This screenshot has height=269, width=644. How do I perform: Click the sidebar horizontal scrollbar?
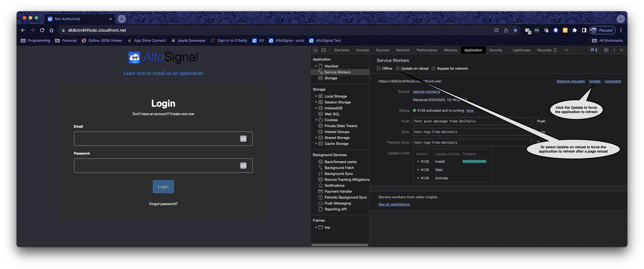pyautogui.click(x=339, y=245)
